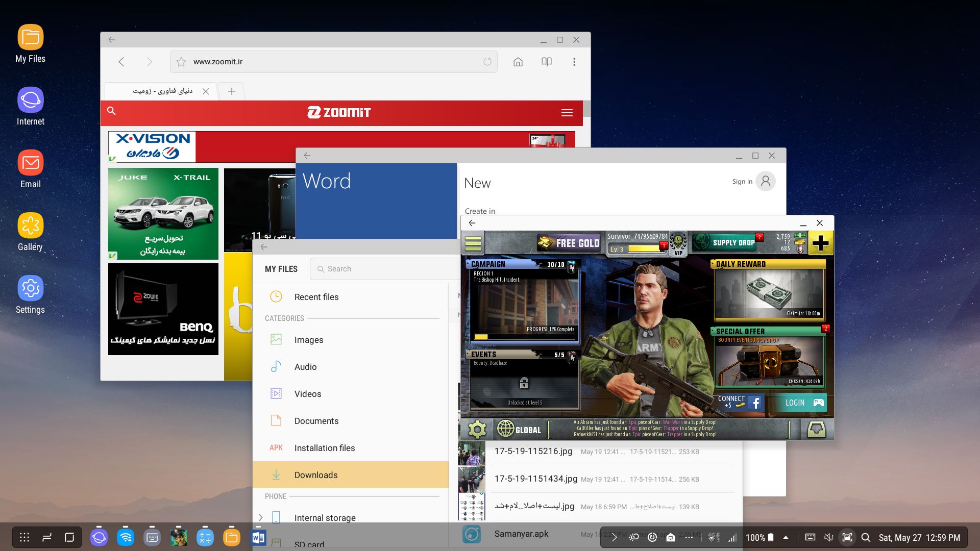Click the browser address bar
This screenshot has height=551, width=980.
click(334, 62)
